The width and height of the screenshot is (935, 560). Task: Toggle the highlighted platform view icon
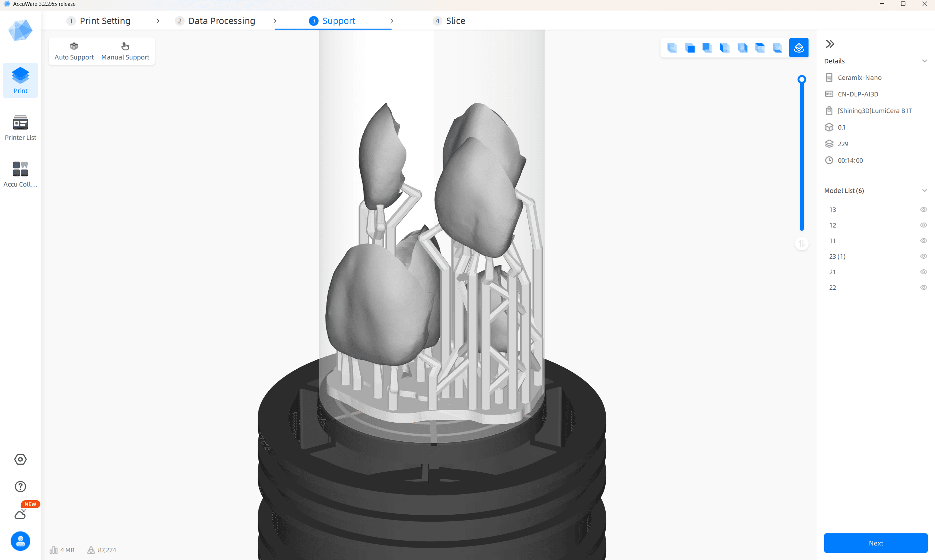[799, 48]
